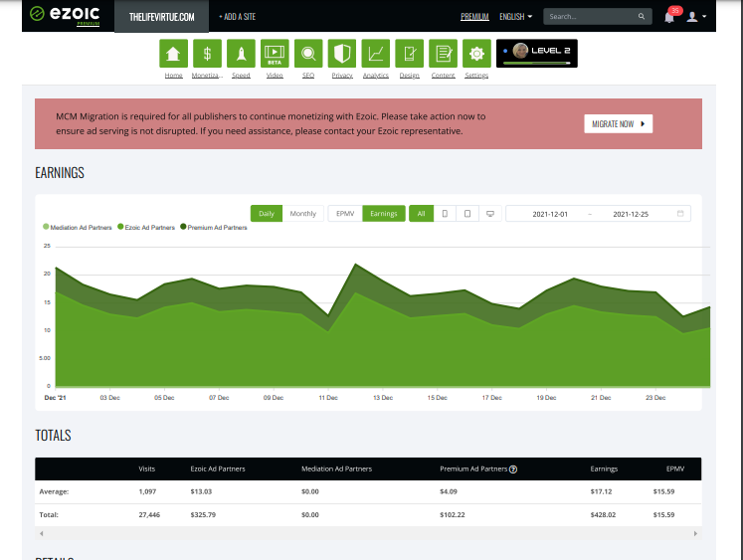This screenshot has width=743, height=560.
Task: Click the Mediation Ad Partners column header
Action: tap(336, 469)
